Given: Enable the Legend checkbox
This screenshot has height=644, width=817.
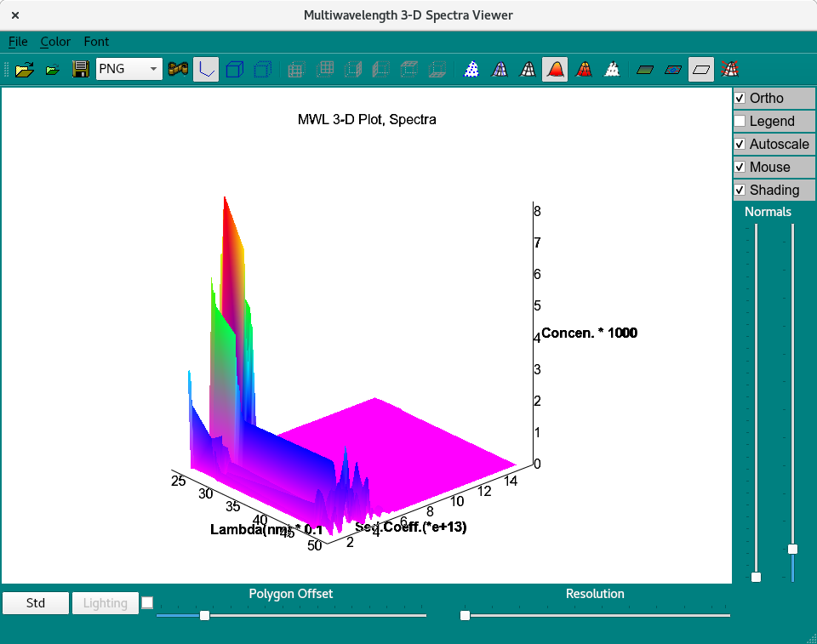Looking at the screenshot, I should (740, 121).
